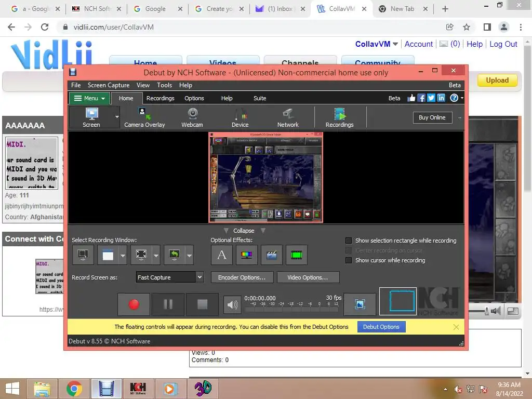Select Device capture source
Screen dimensions: 532x399
pyautogui.click(x=240, y=117)
